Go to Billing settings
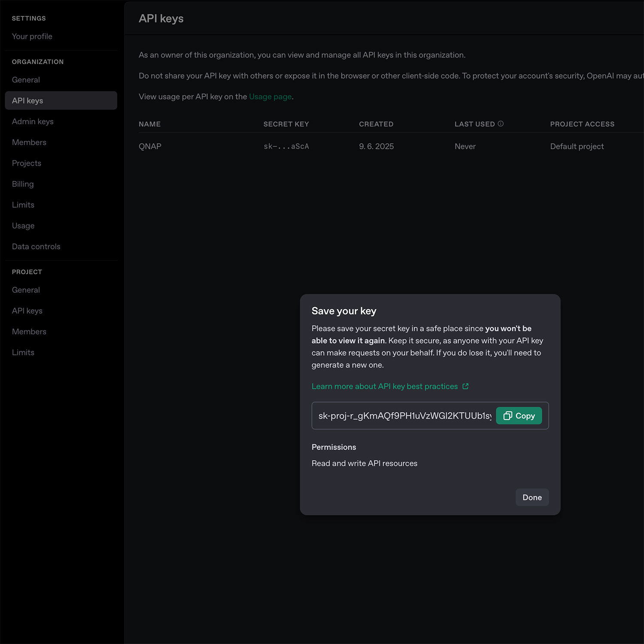The height and width of the screenshot is (644, 644). [23, 184]
